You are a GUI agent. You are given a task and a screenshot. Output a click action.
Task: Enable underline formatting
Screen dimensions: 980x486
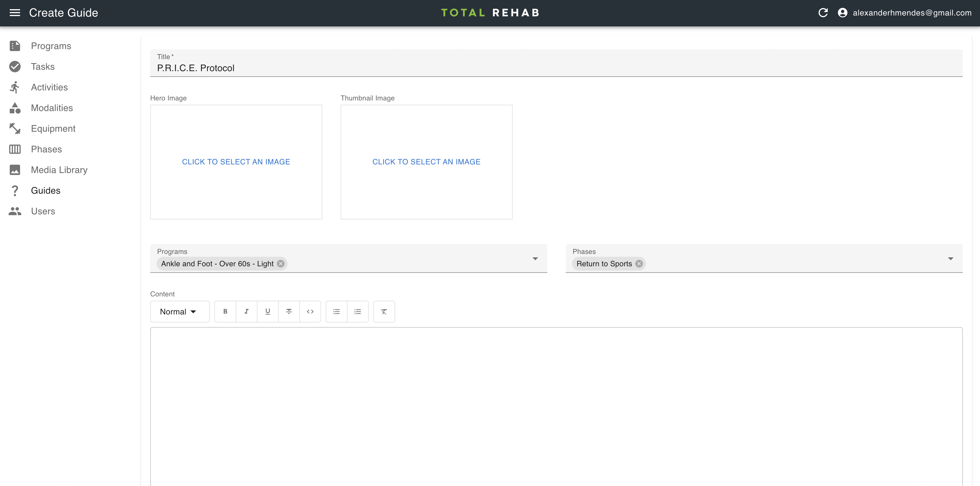pos(268,311)
